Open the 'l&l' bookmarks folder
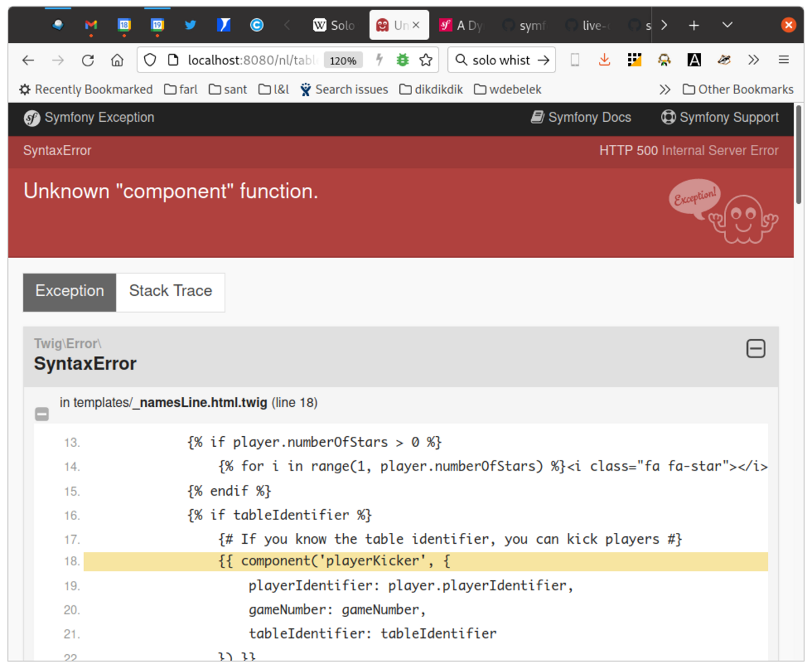This screenshot has width=812, height=669. (274, 89)
